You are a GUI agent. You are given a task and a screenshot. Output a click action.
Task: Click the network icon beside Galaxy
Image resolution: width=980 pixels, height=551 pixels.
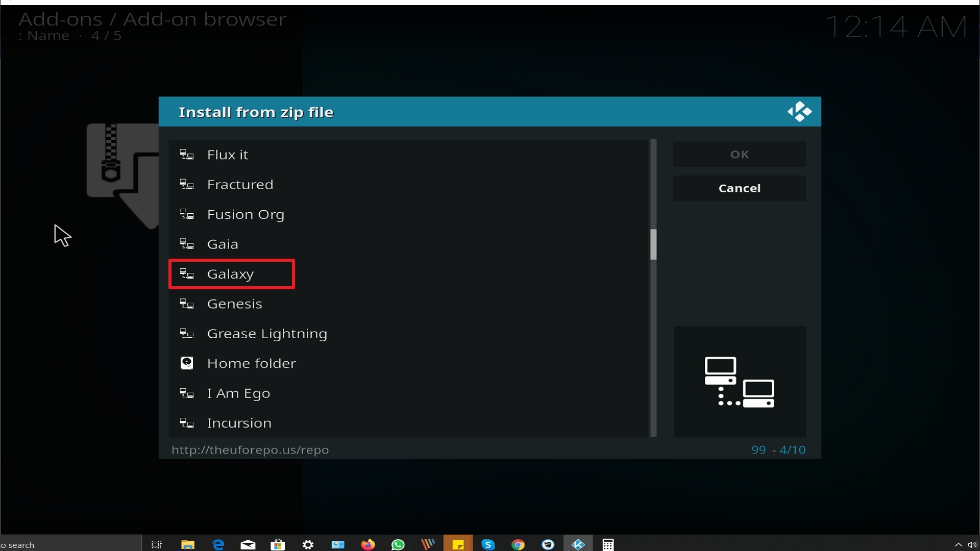187,274
